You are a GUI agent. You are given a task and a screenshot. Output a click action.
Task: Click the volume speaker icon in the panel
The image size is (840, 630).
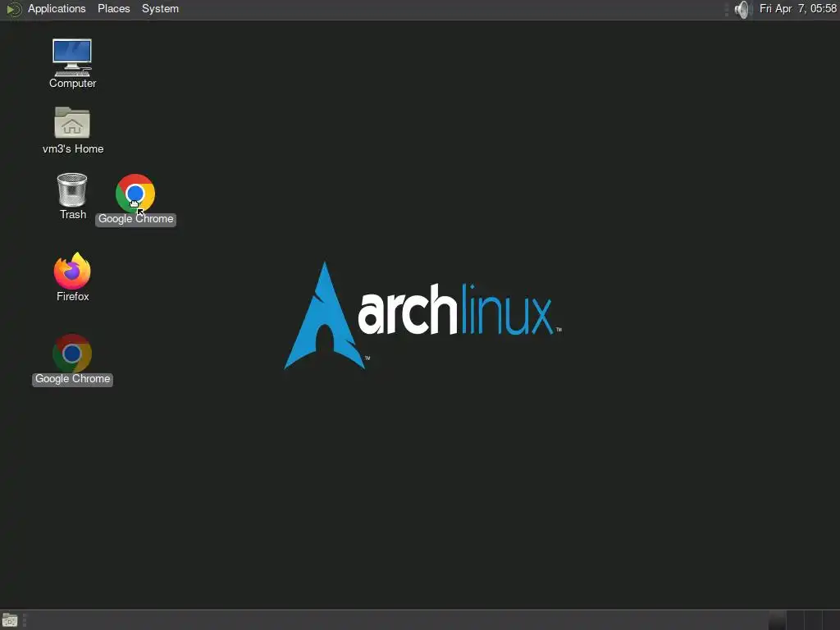(x=742, y=9)
